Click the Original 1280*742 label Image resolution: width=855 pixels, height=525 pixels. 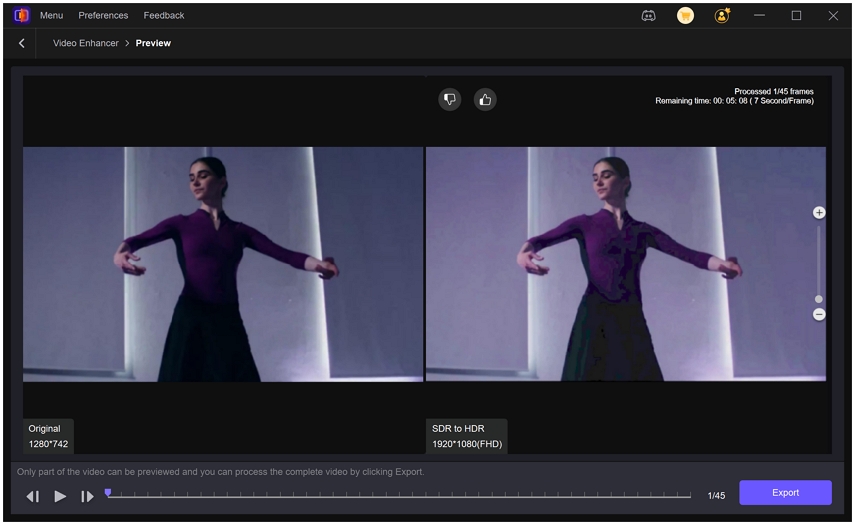tap(49, 436)
